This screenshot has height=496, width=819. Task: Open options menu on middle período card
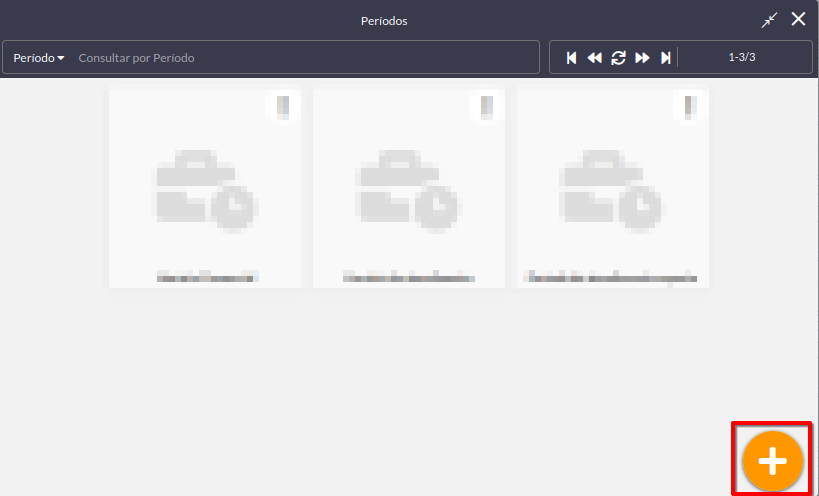click(x=487, y=107)
